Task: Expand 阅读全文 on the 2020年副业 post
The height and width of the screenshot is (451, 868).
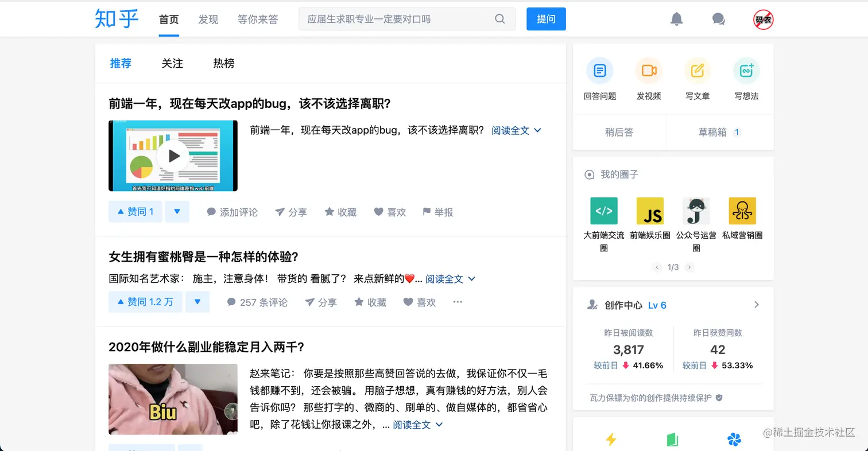Action: [x=418, y=425]
